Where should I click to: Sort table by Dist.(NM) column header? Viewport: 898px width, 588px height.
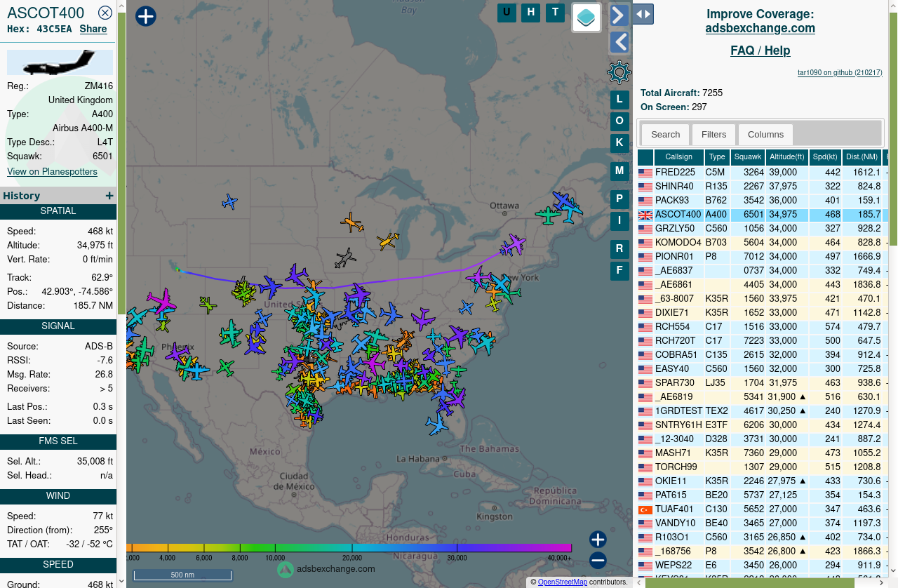coord(862,156)
